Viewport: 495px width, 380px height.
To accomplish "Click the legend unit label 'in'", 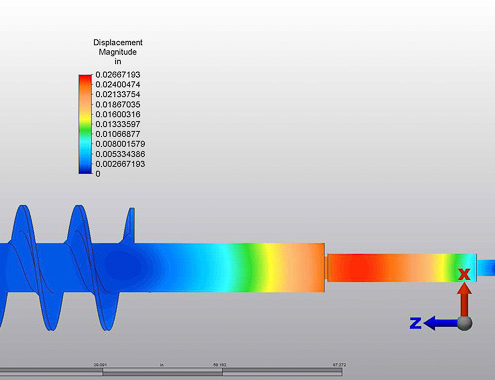I will 117,62.
